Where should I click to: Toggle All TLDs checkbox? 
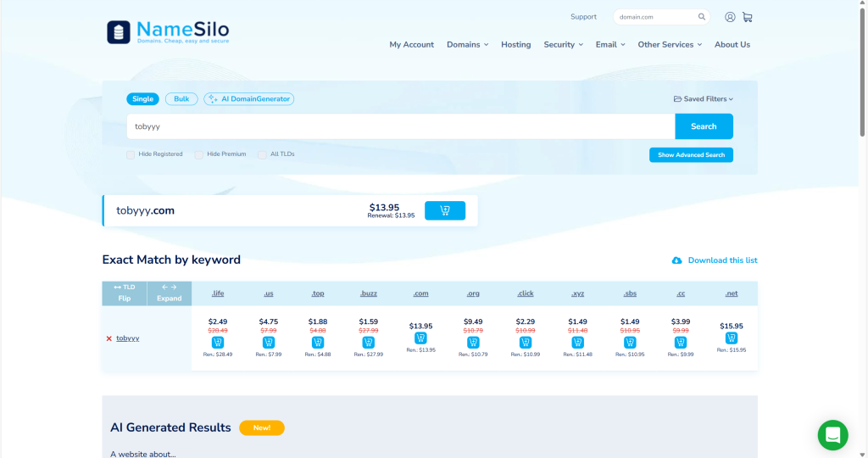click(x=263, y=154)
